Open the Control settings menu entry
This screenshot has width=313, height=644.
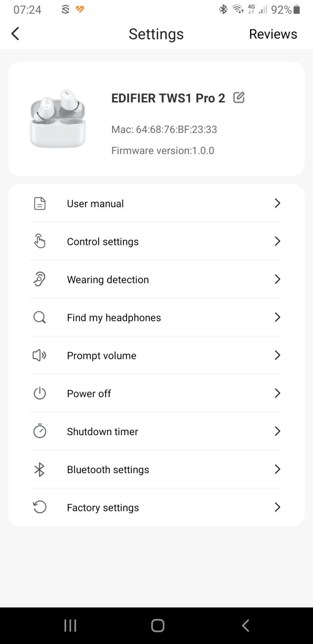click(x=103, y=242)
